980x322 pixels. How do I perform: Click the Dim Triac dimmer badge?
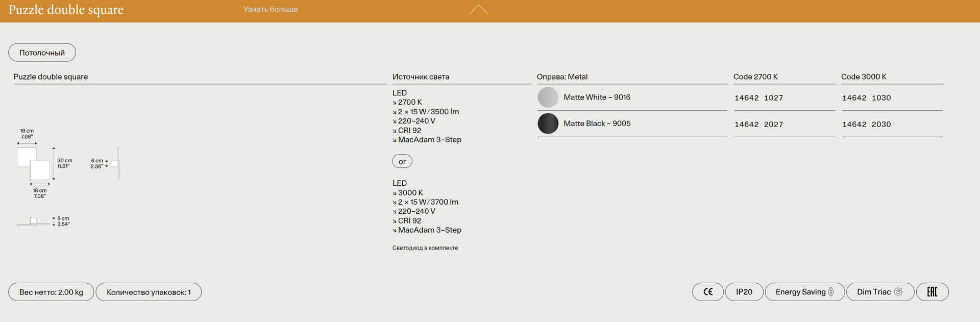[879, 292]
